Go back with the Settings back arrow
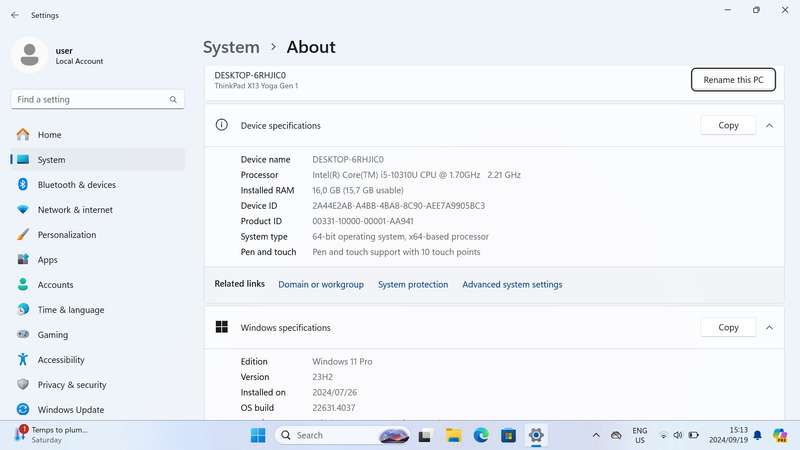The image size is (800, 450). click(15, 15)
